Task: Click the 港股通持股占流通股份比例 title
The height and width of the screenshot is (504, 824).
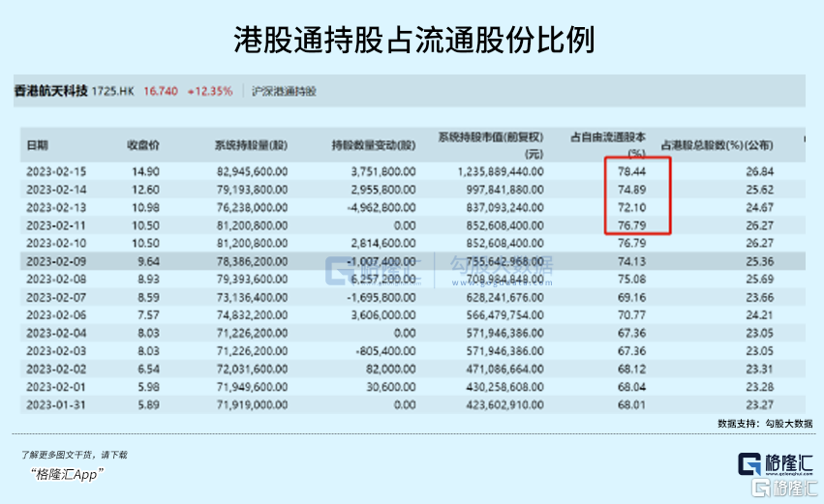Action: click(413, 37)
